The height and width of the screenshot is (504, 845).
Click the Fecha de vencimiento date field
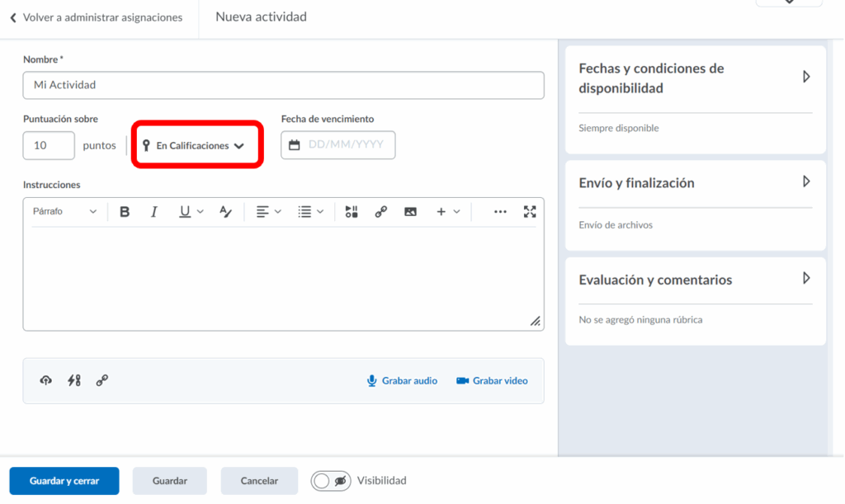(x=338, y=145)
